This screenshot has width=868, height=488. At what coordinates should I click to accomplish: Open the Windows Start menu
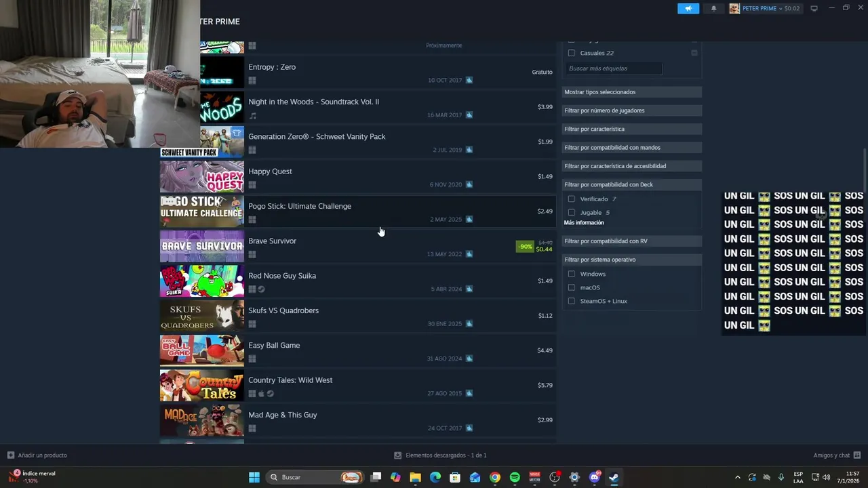(x=254, y=477)
